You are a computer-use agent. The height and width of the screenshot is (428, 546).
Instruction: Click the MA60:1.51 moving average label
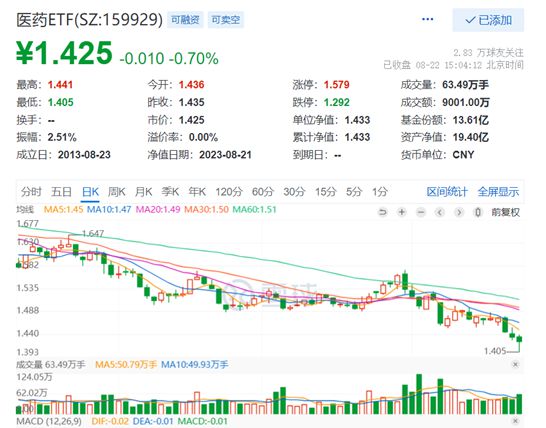click(x=254, y=209)
